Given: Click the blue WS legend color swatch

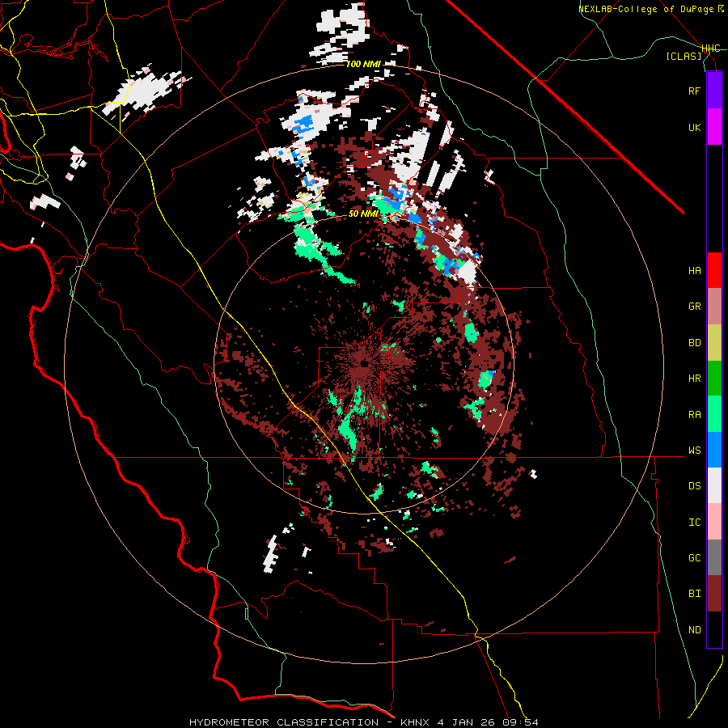Looking at the screenshot, I should tap(714, 450).
